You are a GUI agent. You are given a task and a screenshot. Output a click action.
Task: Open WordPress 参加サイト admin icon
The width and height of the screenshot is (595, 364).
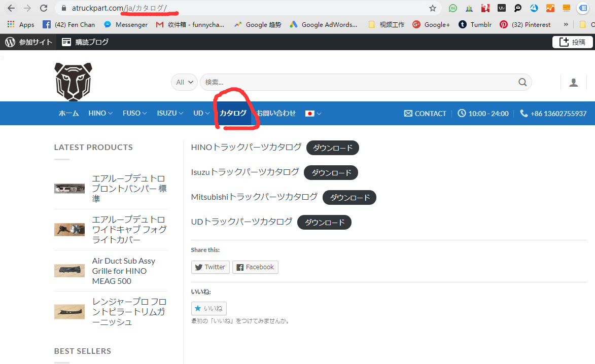[x=10, y=42]
